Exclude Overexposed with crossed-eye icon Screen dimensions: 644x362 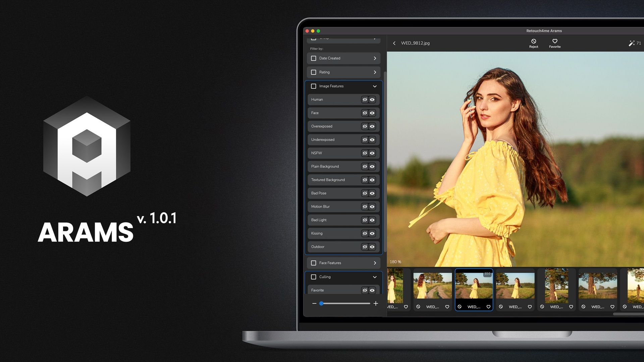click(x=365, y=126)
